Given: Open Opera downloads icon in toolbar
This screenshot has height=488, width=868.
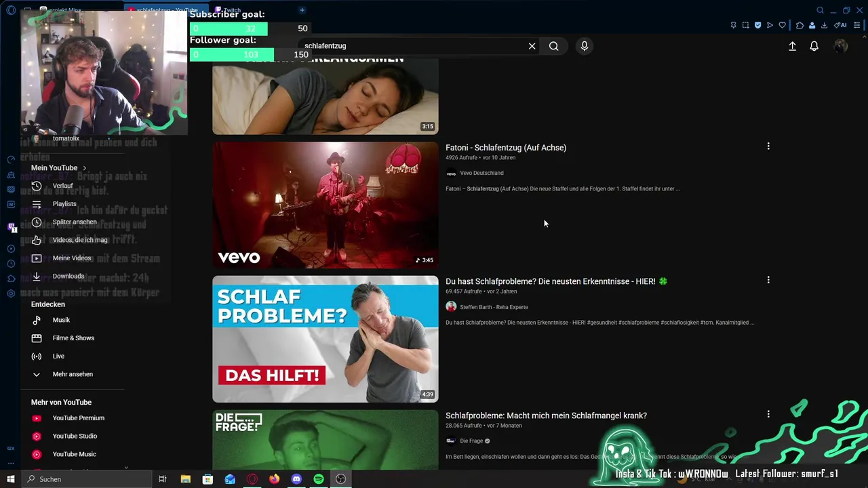Looking at the screenshot, I should click(824, 25).
